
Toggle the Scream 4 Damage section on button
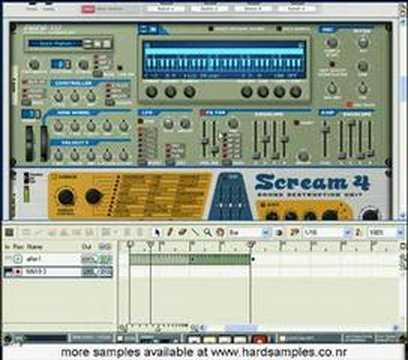(x=53, y=177)
